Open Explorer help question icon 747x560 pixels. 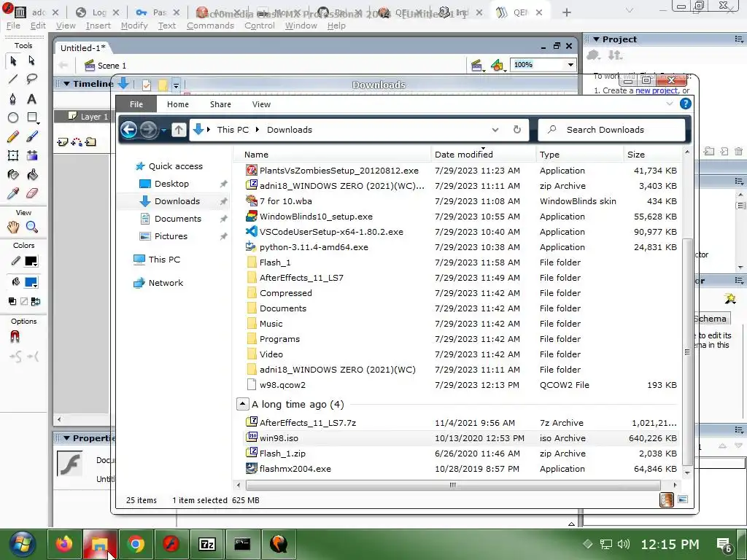(x=685, y=104)
